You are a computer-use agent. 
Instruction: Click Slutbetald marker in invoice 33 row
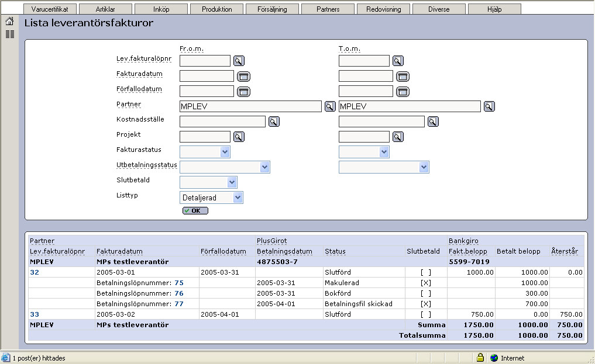click(x=426, y=314)
